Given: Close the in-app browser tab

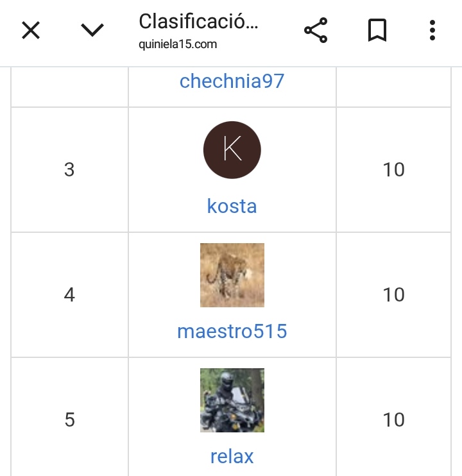Looking at the screenshot, I should click(31, 30).
